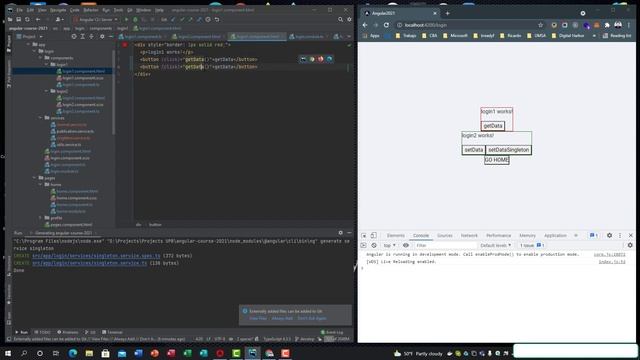Click the Git history clock icon
640x360 pixels.
click(208, 19)
